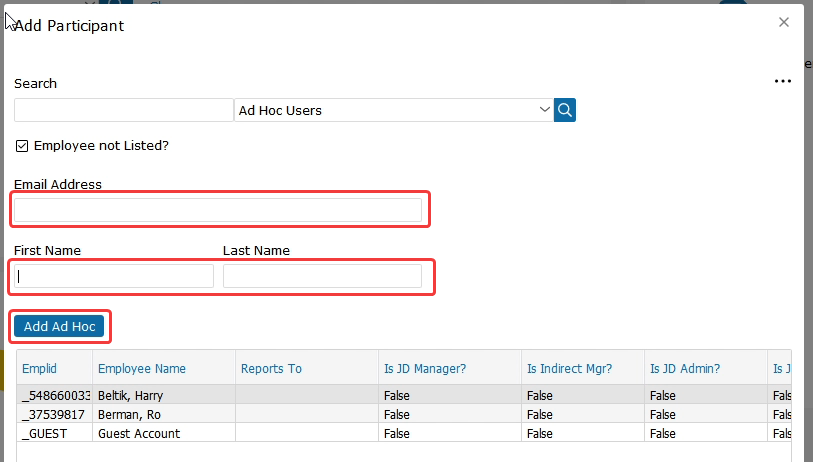
Task: Sort by Is JD Manager? column
Action: pos(424,369)
